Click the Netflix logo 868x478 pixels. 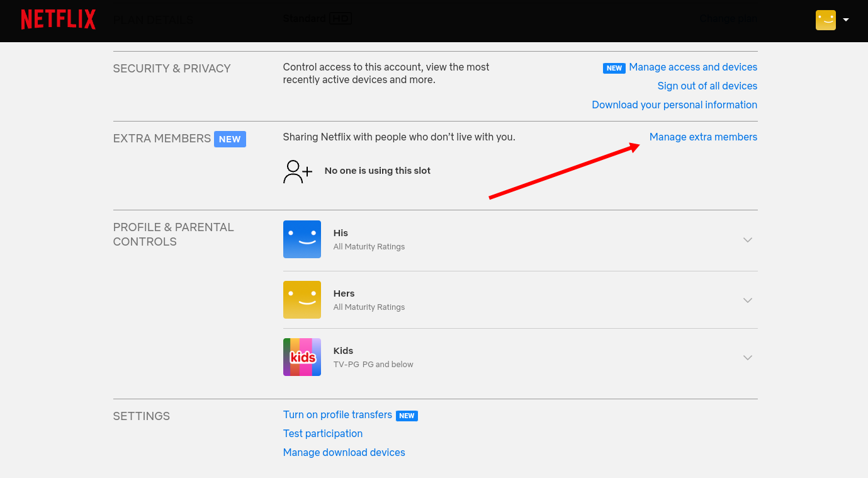pos(58,20)
